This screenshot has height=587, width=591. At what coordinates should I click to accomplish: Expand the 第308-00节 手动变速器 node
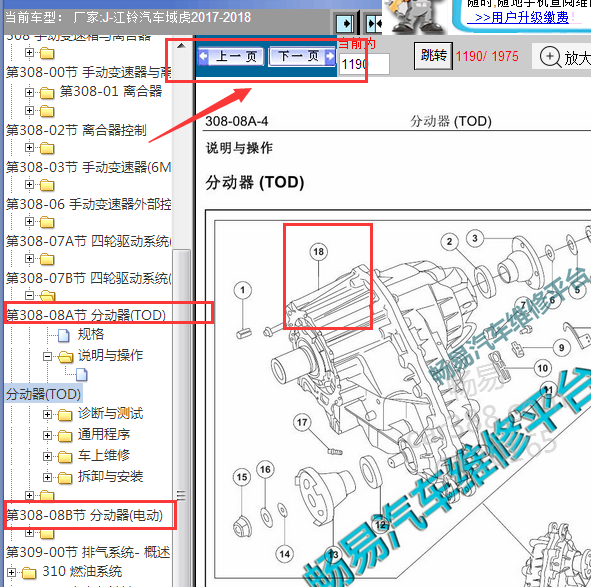click(30, 52)
